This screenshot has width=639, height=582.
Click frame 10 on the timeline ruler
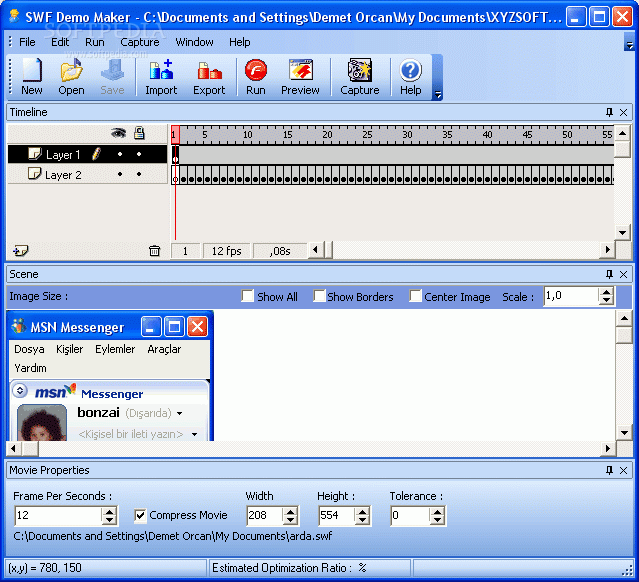[x=247, y=134]
